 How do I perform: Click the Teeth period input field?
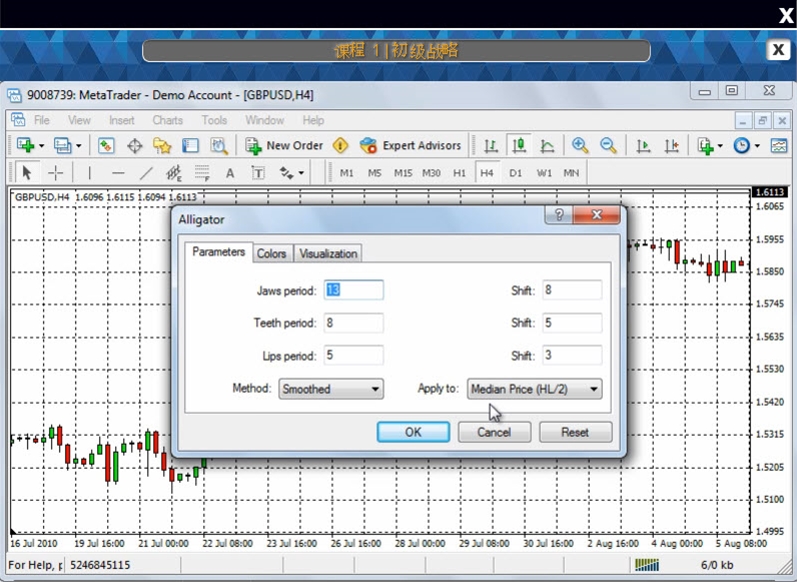tap(354, 323)
